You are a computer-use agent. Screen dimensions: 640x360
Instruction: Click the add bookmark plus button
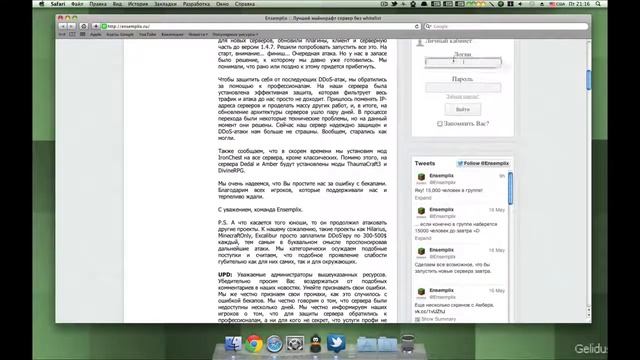pyautogui.click(x=96, y=26)
